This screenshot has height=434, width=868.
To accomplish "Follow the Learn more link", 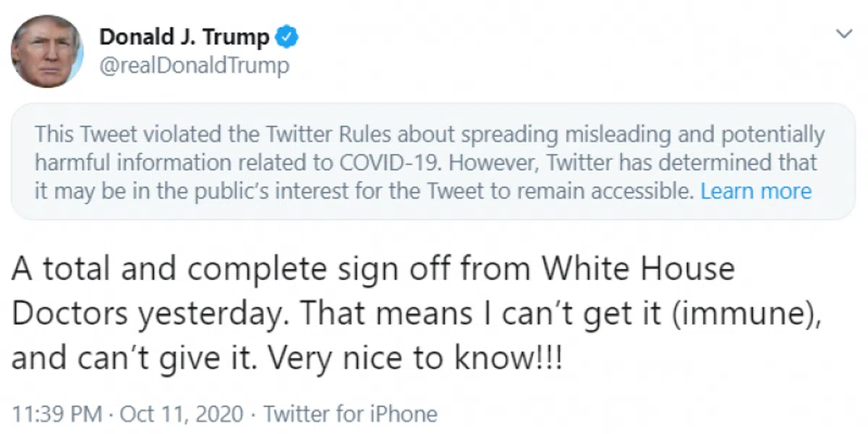I will tap(756, 191).
